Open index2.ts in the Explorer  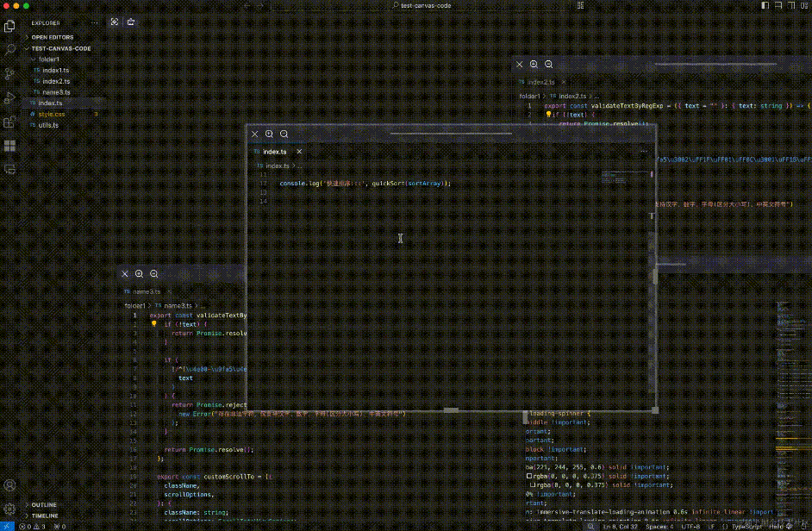tap(56, 81)
